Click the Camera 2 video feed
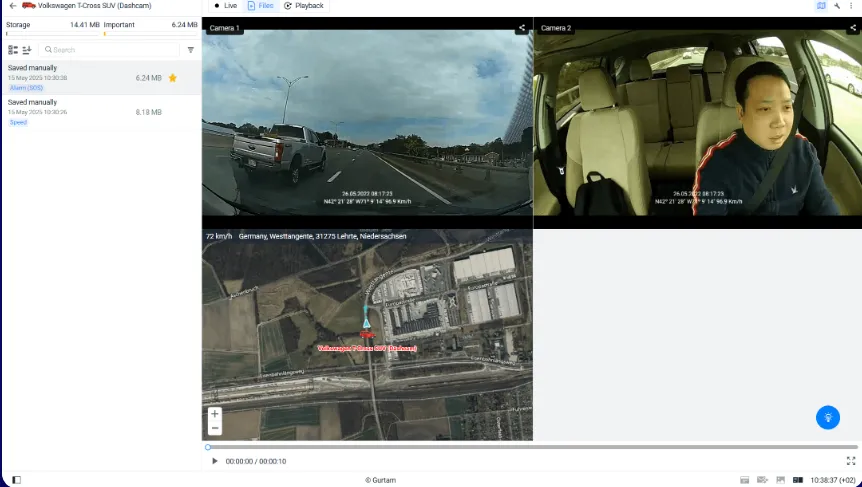862x487 pixels. pos(698,123)
